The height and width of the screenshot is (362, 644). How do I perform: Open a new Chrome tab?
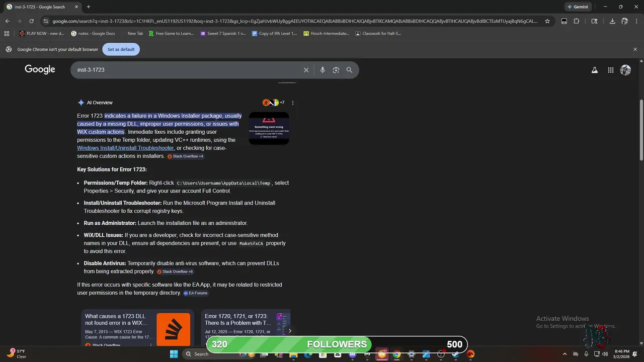(89, 7)
